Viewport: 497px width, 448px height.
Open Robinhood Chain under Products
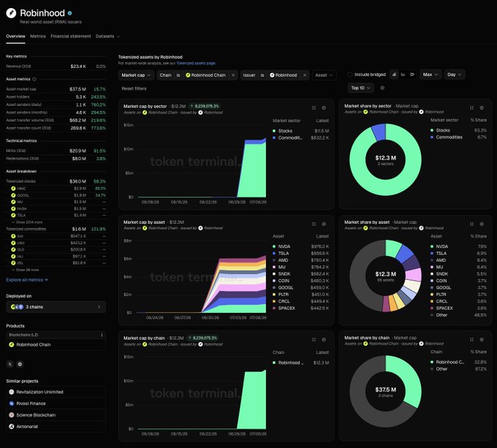click(x=56, y=345)
